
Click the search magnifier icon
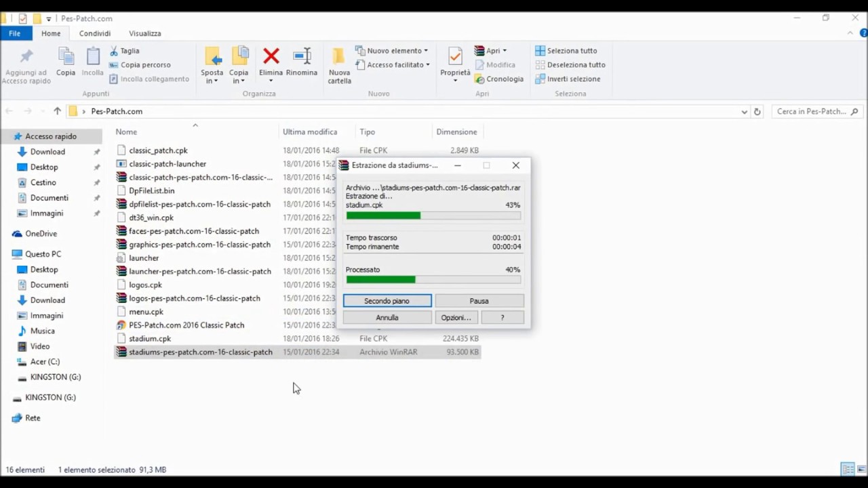pyautogui.click(x=854, y=111)
